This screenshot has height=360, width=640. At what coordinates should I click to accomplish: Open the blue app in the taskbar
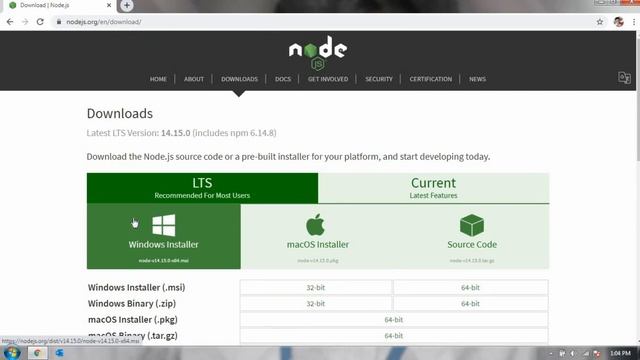(60, 353)
